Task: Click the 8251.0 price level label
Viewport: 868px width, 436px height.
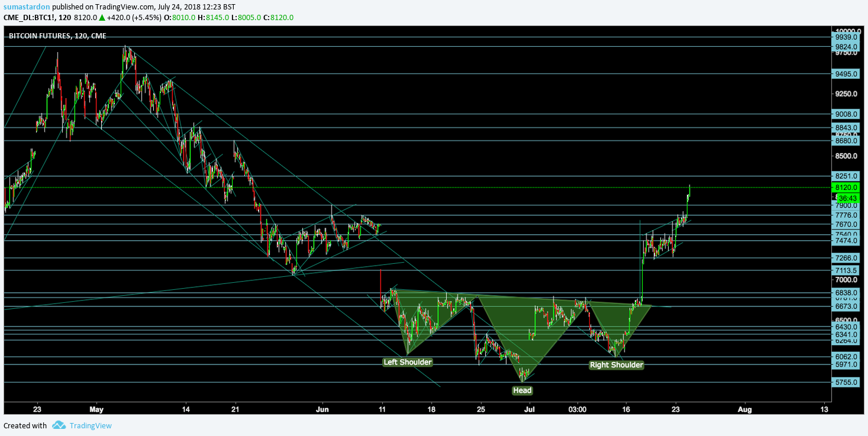Action: click(846, 176)
